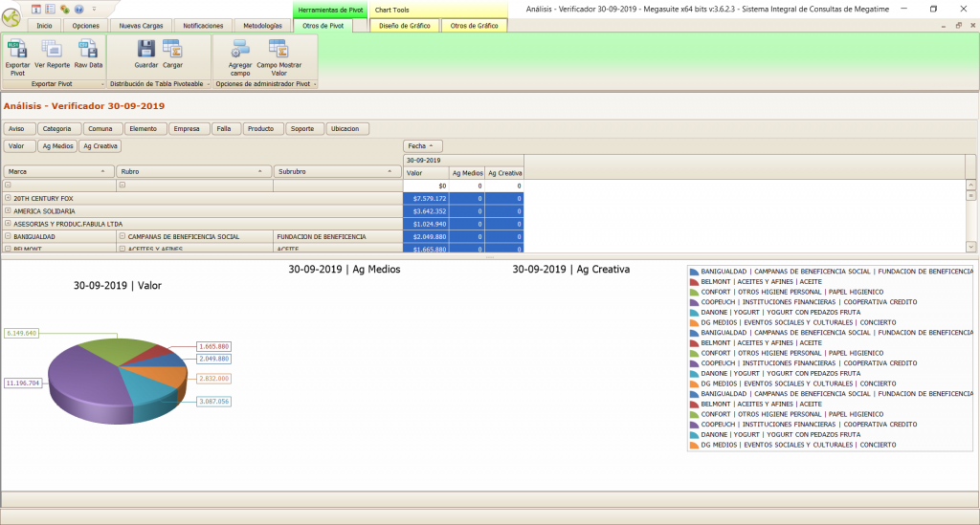The height and width of the screenshot is (525, 980).
Task: Click the Empresa field button
Action: 189,128
